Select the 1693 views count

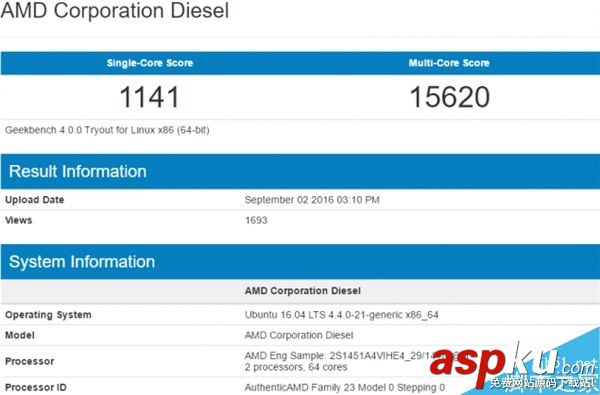256,220
